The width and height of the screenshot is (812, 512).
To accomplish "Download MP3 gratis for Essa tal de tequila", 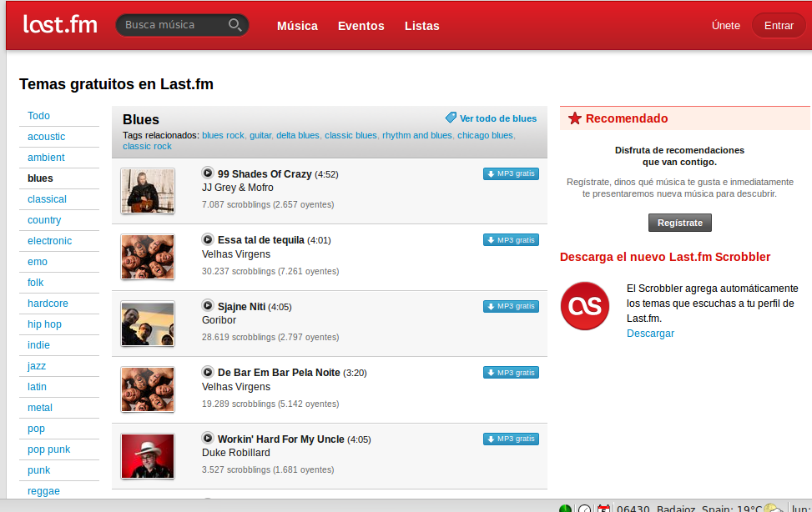I will tap(511, 240).
